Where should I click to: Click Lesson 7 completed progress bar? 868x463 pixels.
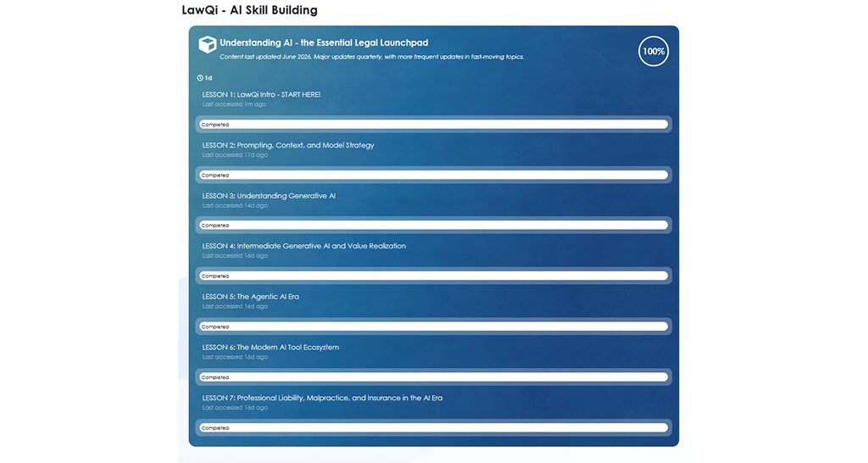point(433,427)
